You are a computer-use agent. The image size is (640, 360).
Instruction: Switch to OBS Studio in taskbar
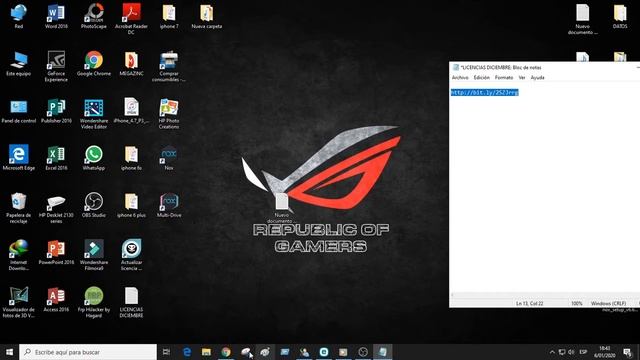[x=363, y=352]
